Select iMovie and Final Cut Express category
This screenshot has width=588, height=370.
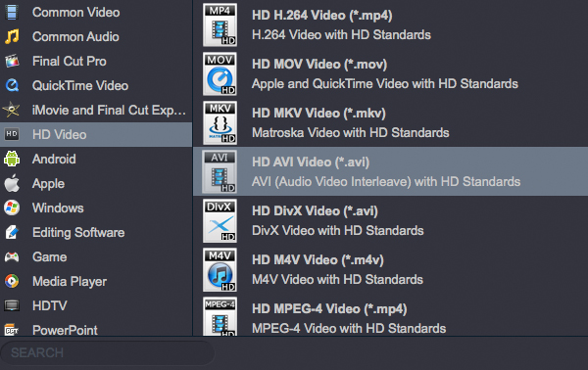pos(96,110)
